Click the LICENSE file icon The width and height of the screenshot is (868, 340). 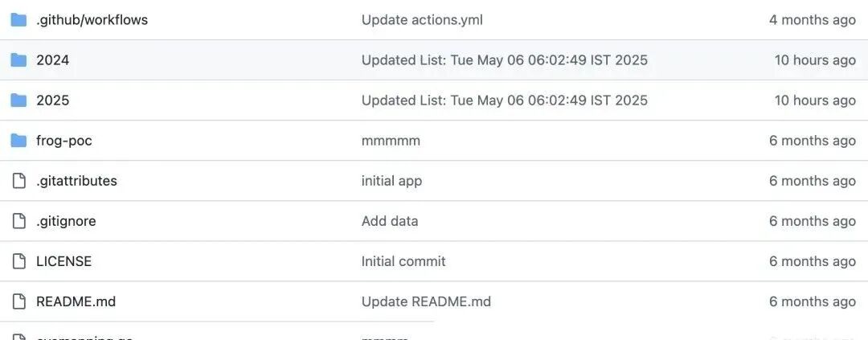(18, 261)
